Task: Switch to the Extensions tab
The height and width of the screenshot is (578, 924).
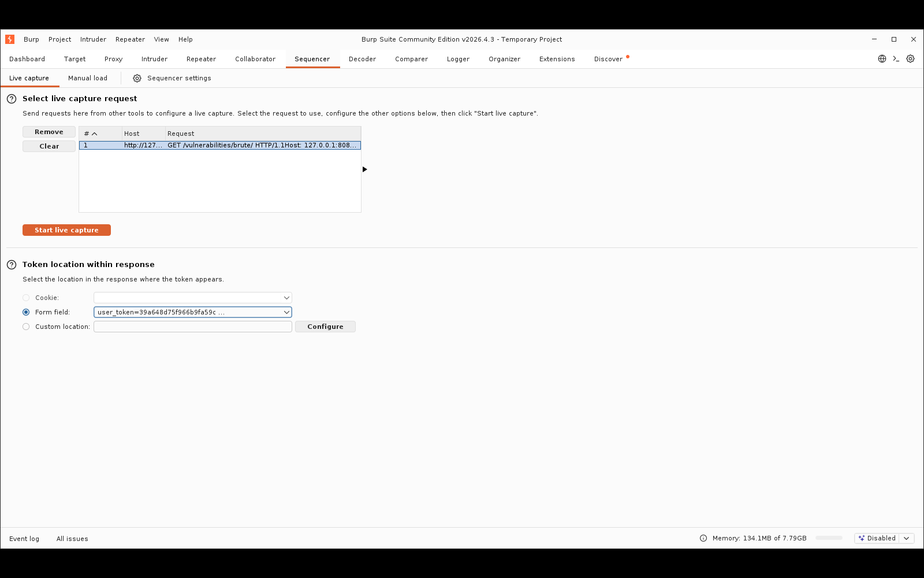Action: pos(557,59)
